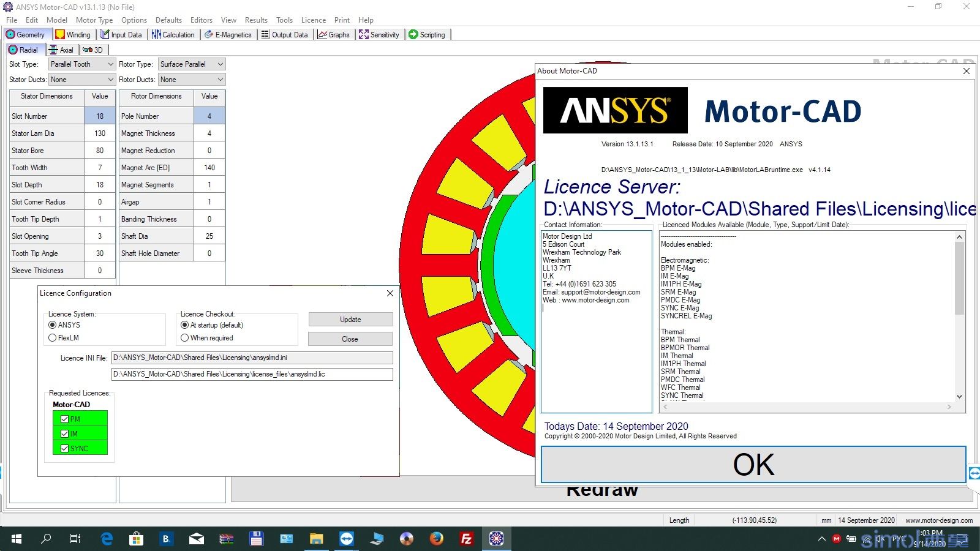980x551 pixels.
Task: Click the Slot Number value cell
Action: 100,116
